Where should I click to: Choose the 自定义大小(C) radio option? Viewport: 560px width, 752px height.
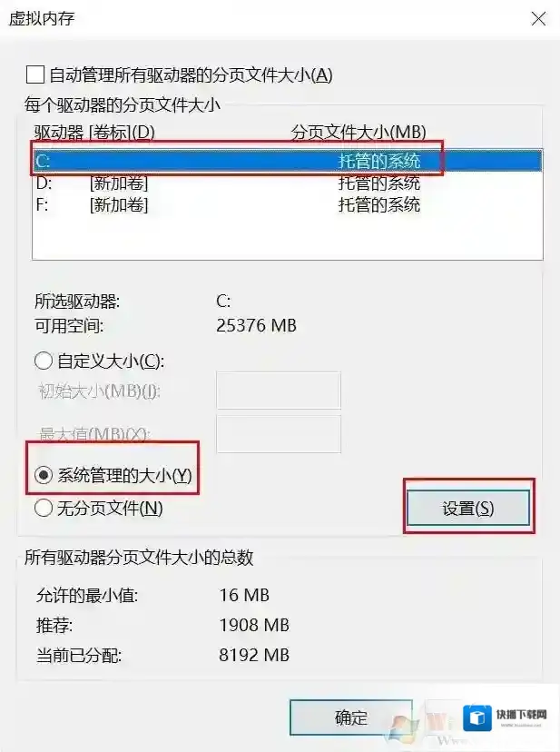[x=44, y=361]
